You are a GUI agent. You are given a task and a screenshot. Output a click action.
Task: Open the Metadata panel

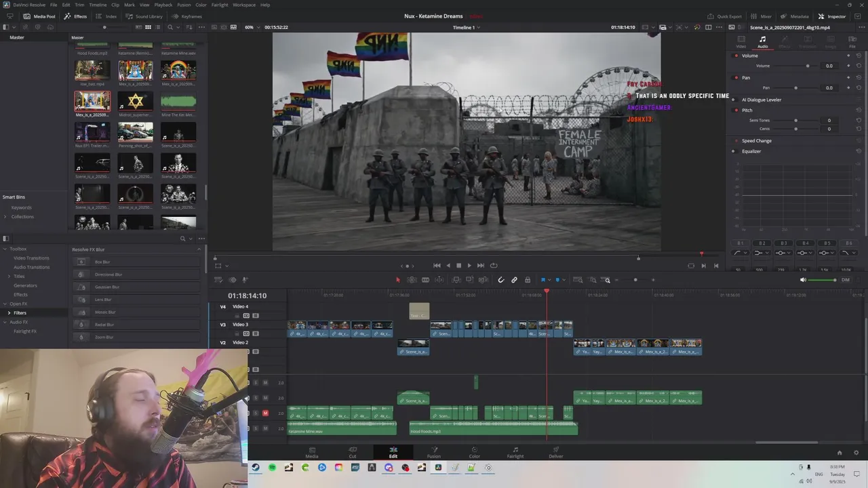(795, 16)
